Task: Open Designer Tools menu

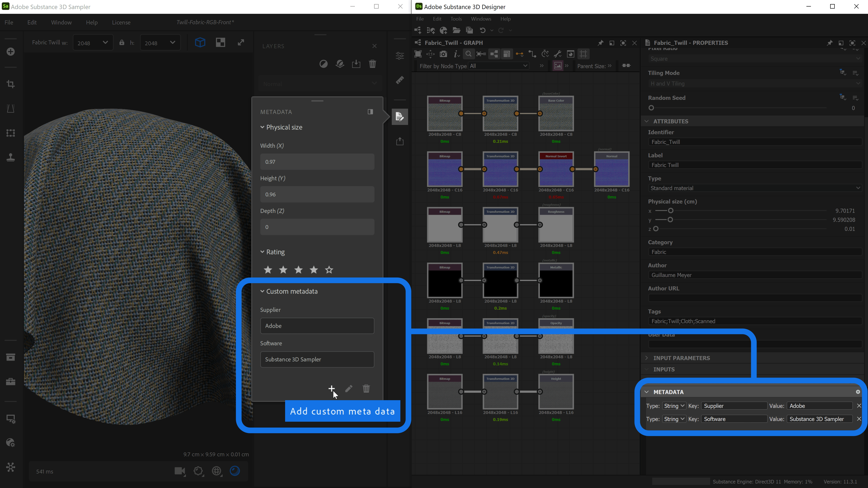Action: coord(456,19)
